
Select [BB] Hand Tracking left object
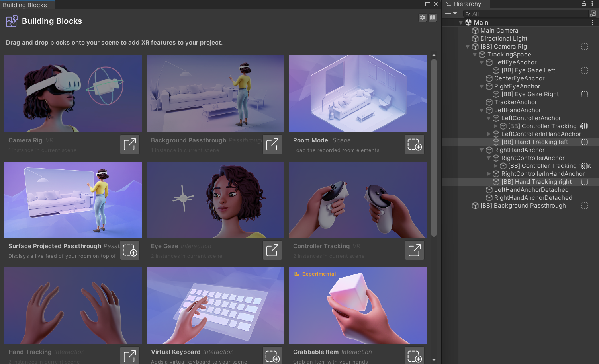(x=534, y=142)
